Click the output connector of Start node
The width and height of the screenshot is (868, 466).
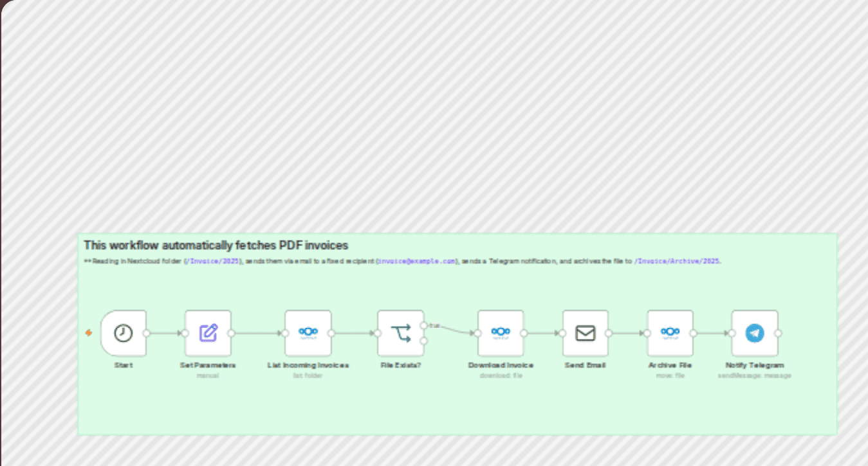click(x=147, y=333)
